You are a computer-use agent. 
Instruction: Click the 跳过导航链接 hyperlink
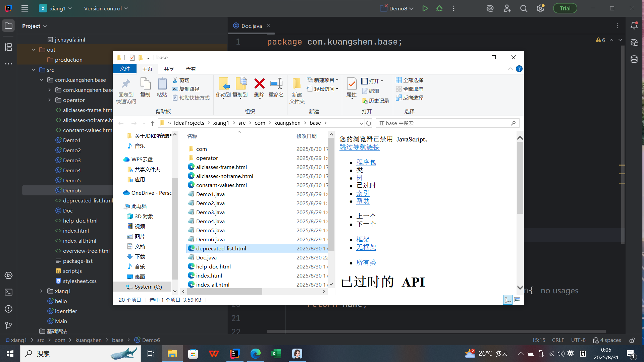[359, 147]
